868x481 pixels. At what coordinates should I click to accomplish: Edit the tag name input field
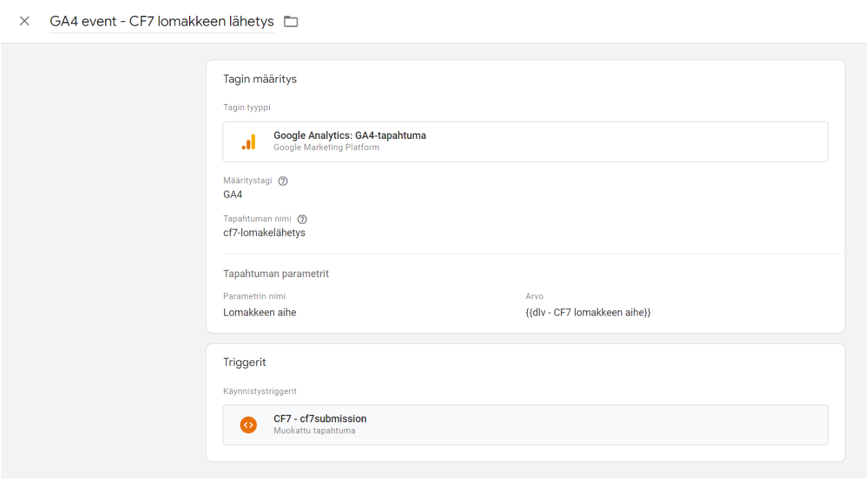click(161, 21)
